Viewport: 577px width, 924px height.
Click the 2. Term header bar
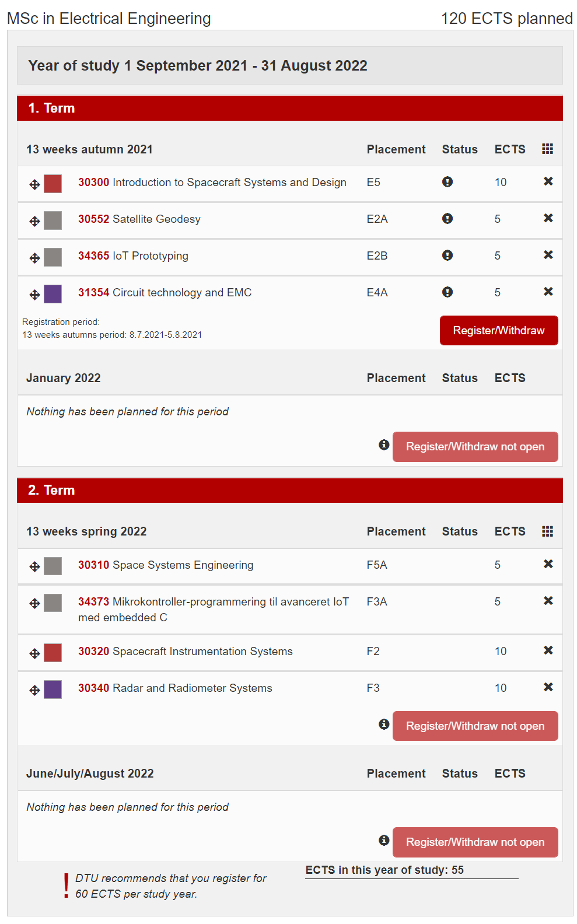pyautogui.click(x=289, y=491)
